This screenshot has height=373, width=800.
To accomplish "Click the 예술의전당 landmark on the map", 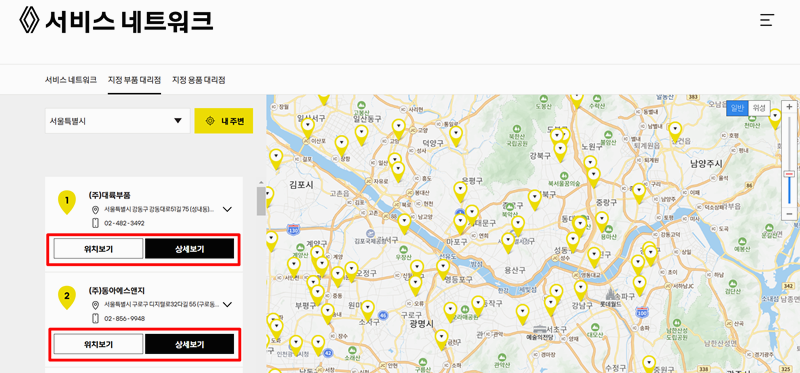I will pos(540,332).
